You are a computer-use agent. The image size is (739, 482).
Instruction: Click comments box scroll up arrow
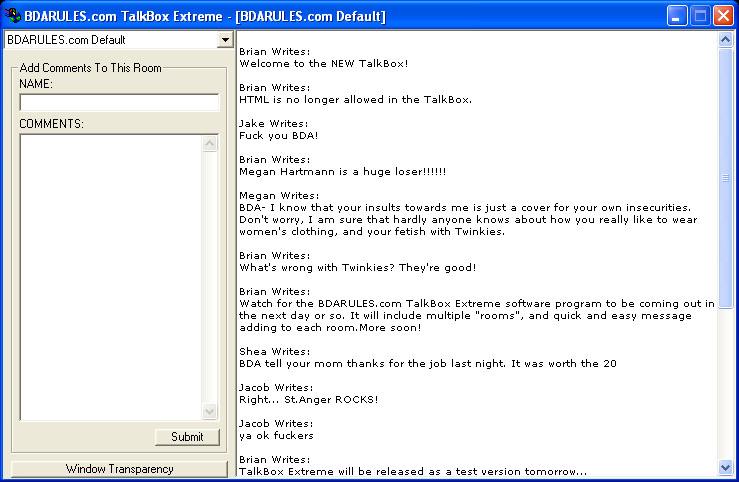[x=210, y=143]
